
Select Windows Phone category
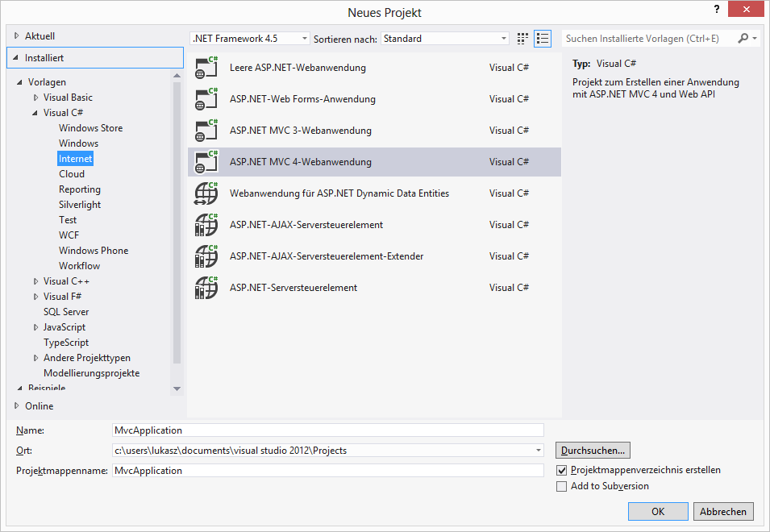(x=94, y=251)
